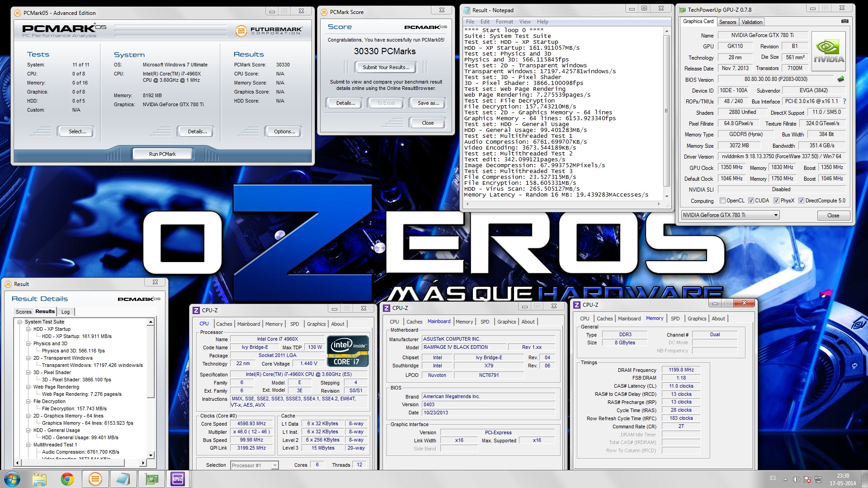868x488 pixels.
Task: Collapse the 2D - Transparent Windows node
Action: (x=28, y=358)
